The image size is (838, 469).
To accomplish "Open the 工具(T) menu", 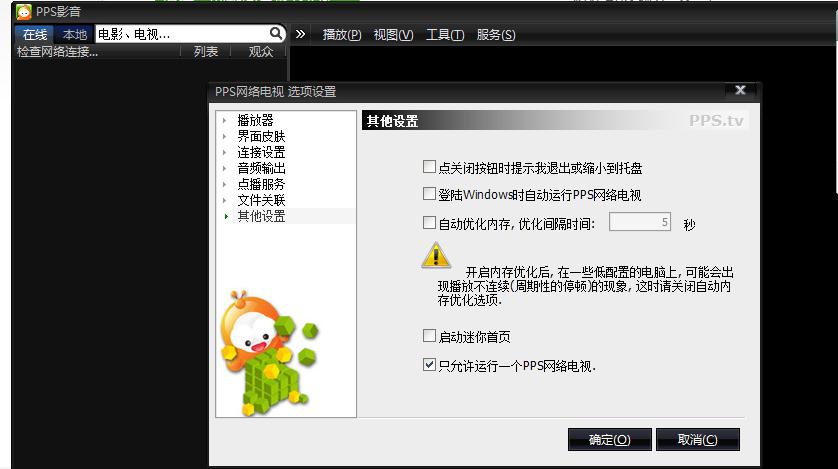I will [445, 35].
